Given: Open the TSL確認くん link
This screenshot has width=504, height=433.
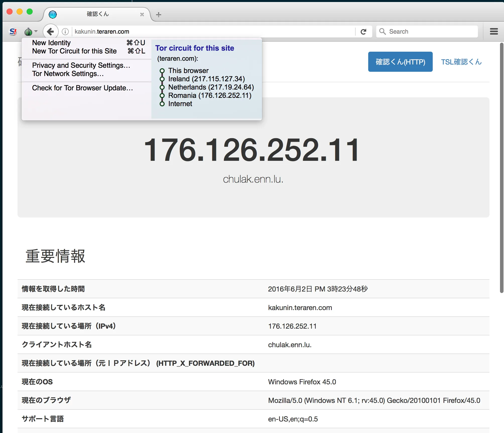Looking at the screenshot, I should click(461, 61).
